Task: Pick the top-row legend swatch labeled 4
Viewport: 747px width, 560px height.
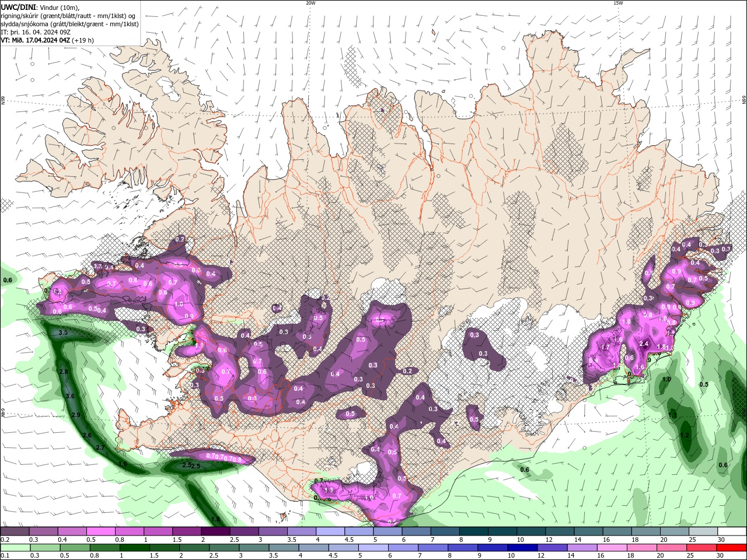Action: (330, 531)
